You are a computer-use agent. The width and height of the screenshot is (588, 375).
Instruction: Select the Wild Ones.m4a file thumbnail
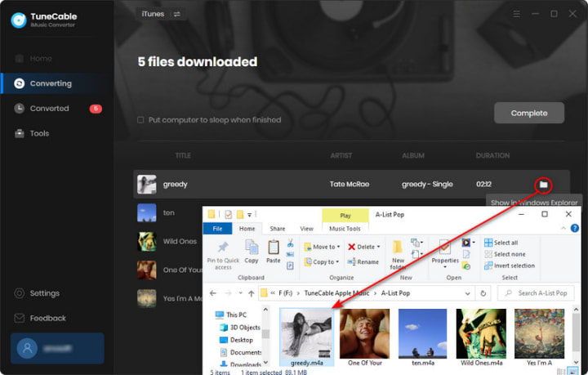point(481,334)
